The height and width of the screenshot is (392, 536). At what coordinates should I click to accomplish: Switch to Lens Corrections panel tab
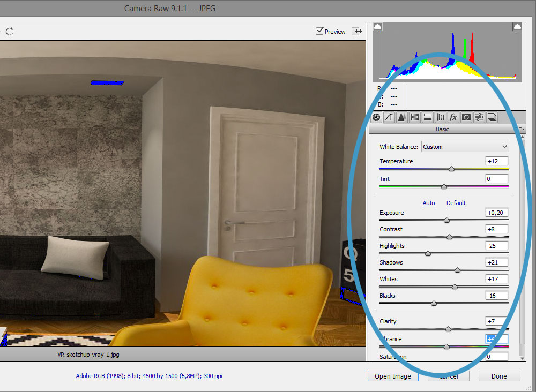pyautogui.click(x=441, y=117)
